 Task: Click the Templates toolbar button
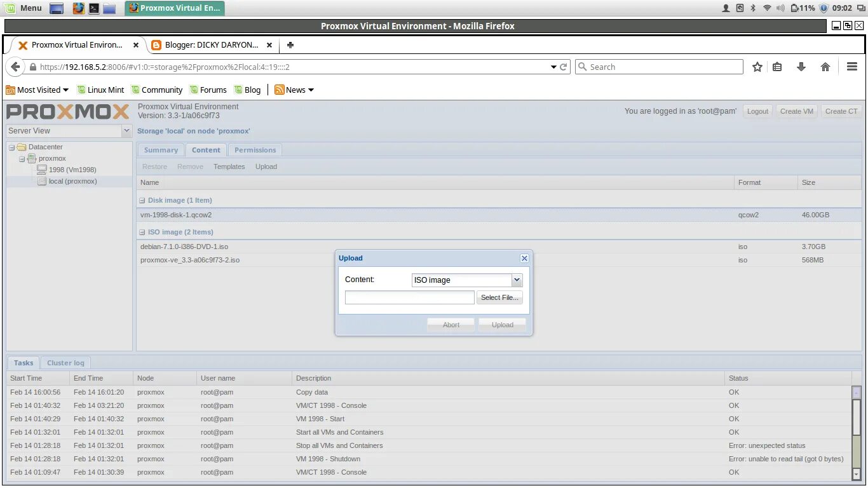click(x=229, y=166)
